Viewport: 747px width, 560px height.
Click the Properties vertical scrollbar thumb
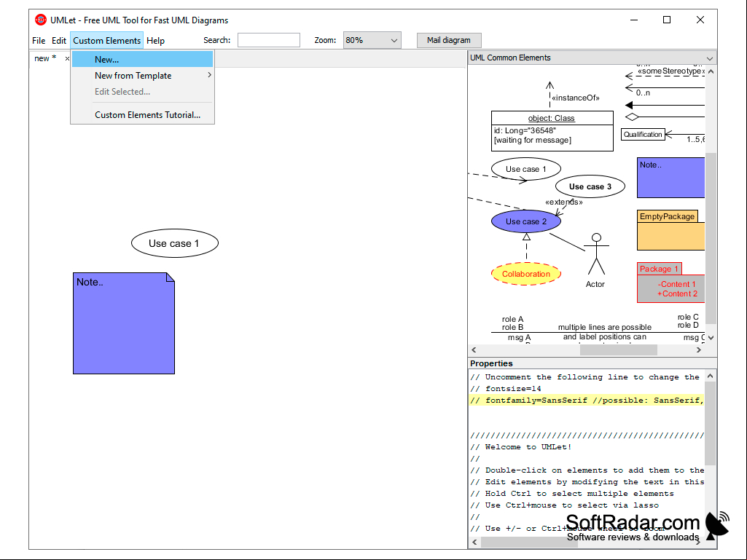711,424
